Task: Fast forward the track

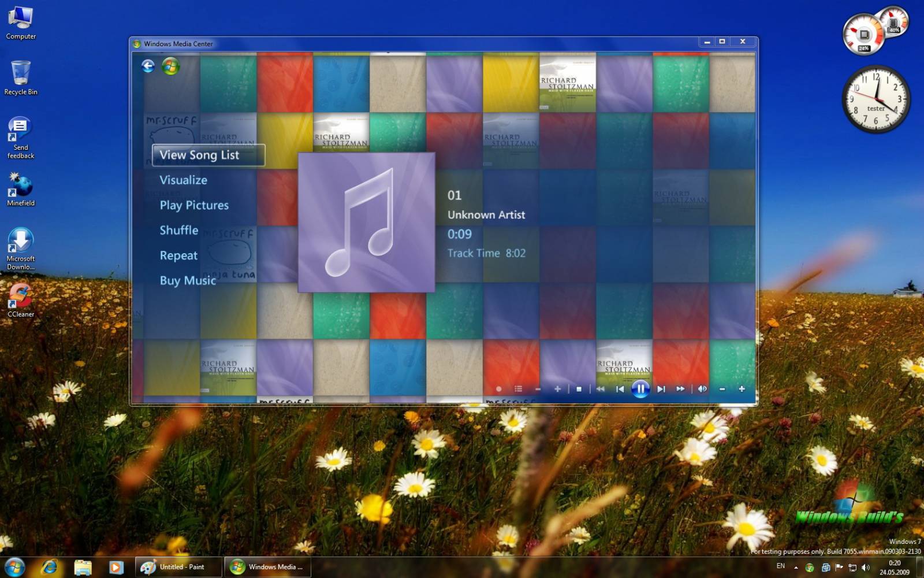Action: coord(680,389)
